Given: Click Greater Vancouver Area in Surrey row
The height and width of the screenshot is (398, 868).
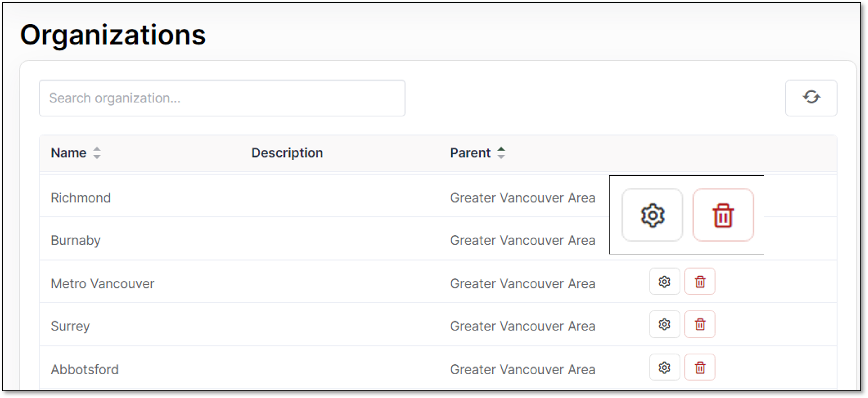Looking at the screenshot, I should coord(523,326).
